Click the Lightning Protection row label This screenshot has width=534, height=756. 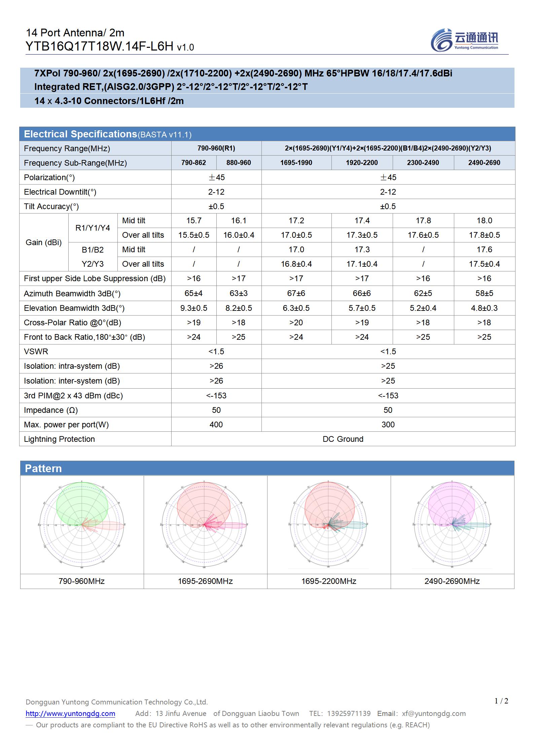(x=59, y=439)
